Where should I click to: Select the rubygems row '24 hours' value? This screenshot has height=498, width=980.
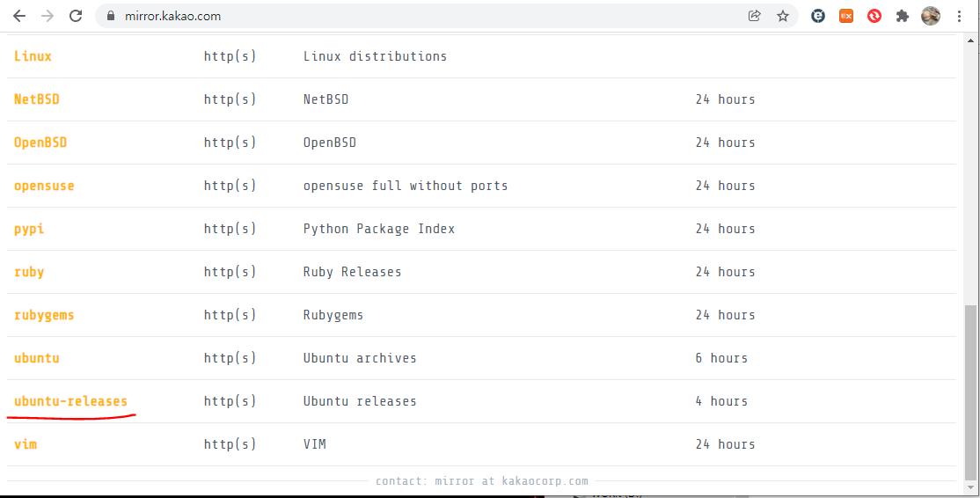pos(725,315)
